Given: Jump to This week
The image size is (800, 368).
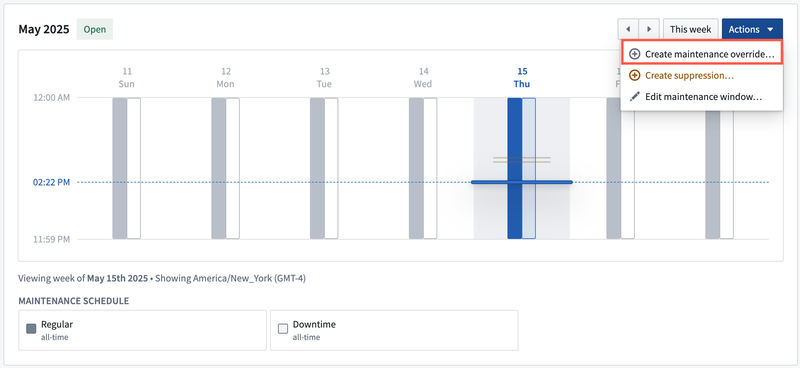Looking at the screenshot, I should point(690,29).
